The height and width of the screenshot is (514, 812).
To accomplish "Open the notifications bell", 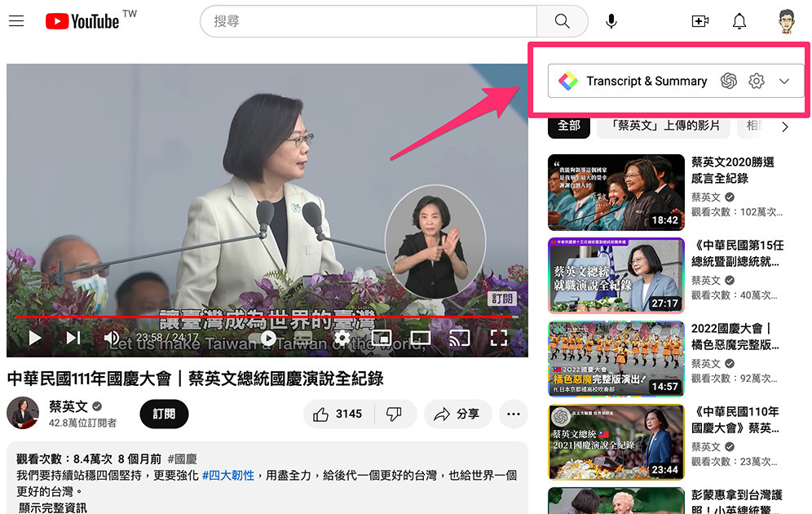I will (x=739, y=21).
